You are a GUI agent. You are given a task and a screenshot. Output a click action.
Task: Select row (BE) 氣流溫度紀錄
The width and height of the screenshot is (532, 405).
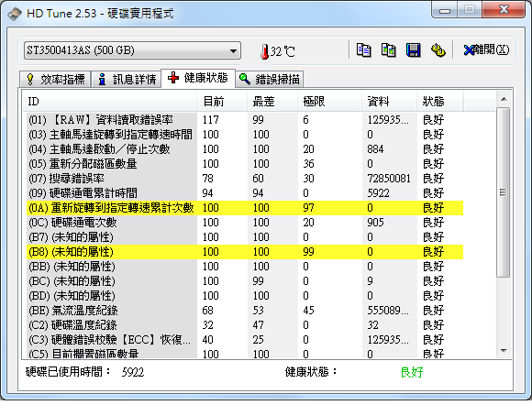pyautogui.click(x=245, y=311)
